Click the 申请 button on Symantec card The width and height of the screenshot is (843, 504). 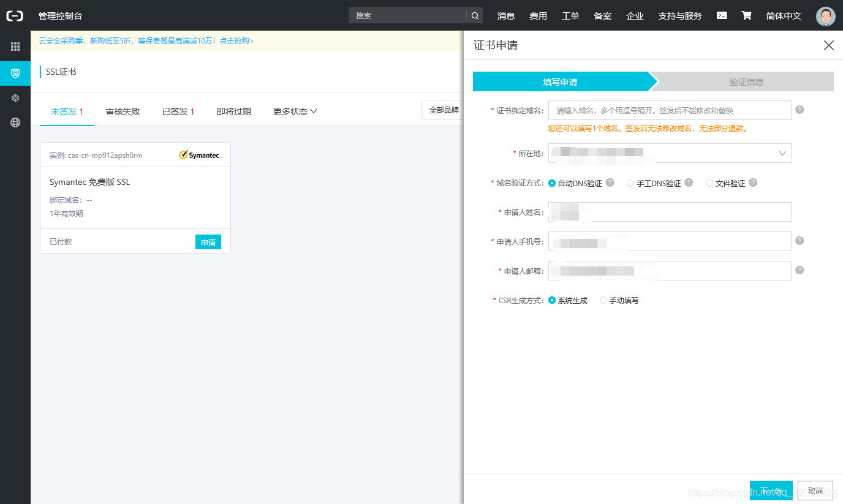[x=208, y=242]
